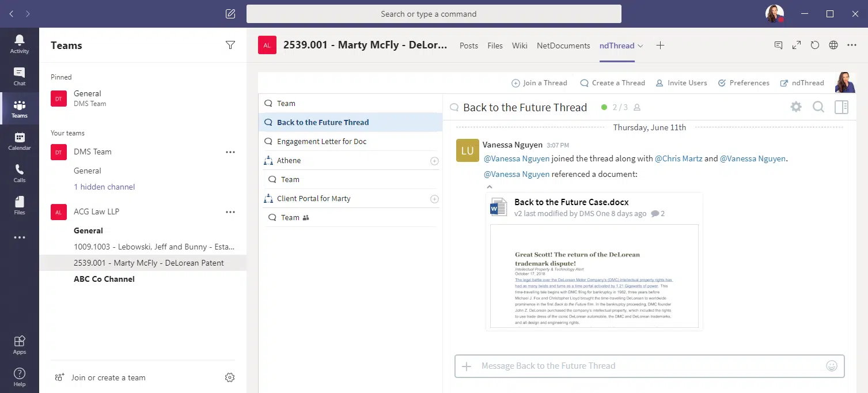Reload the ndThread tab

point(814,45)
